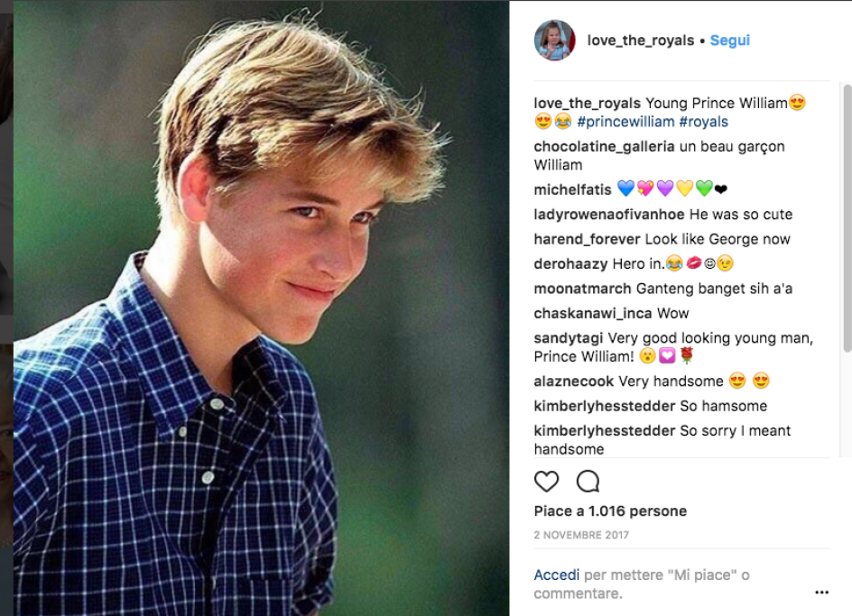Click Accedi to log in
This screenshot has width=852, height=616.
556,575
